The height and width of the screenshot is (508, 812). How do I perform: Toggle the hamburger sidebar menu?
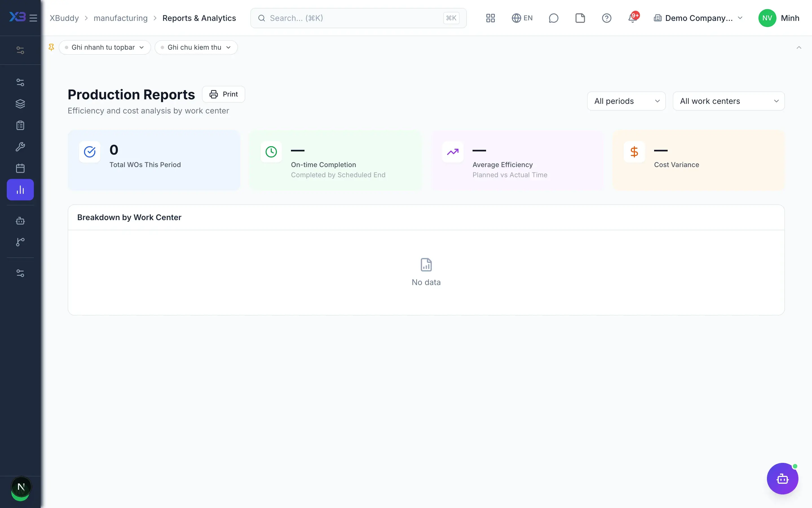click(x=33, y=18)
